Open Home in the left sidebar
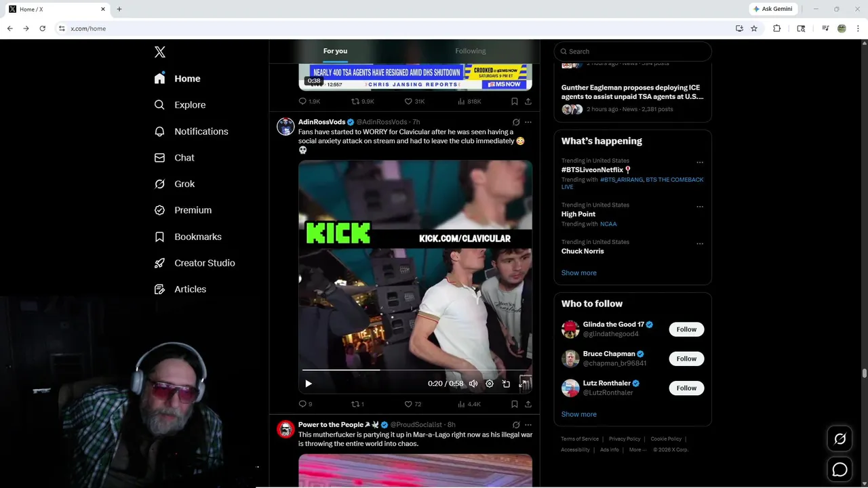The image size is (868, 488). click(178, 79)
